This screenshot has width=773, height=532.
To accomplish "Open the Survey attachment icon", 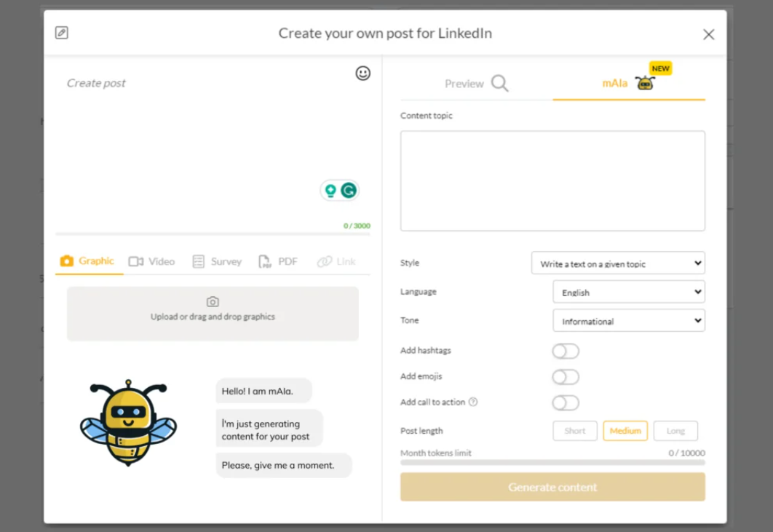I will pyautogui.click(x=197, y=261).
